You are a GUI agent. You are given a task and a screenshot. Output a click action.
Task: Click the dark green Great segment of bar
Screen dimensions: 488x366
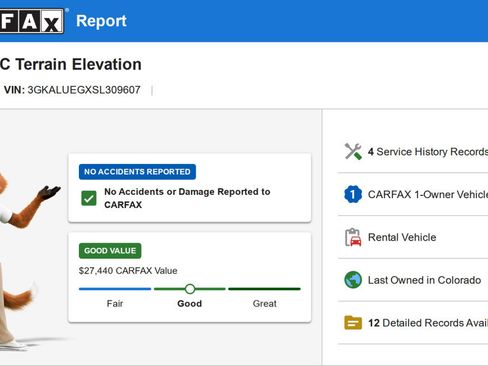264,289
